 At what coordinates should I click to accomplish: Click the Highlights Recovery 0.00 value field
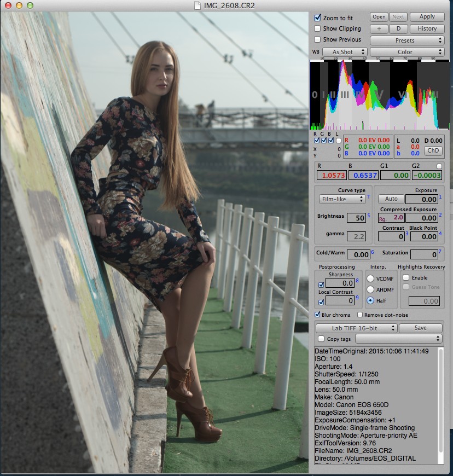pyautogui.click(x=424, y=301)
